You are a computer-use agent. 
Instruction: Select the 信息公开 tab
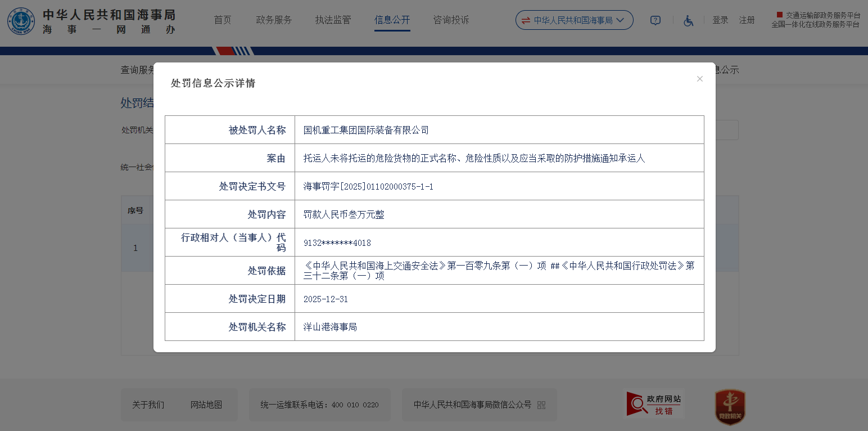click(x=392, y=20)
